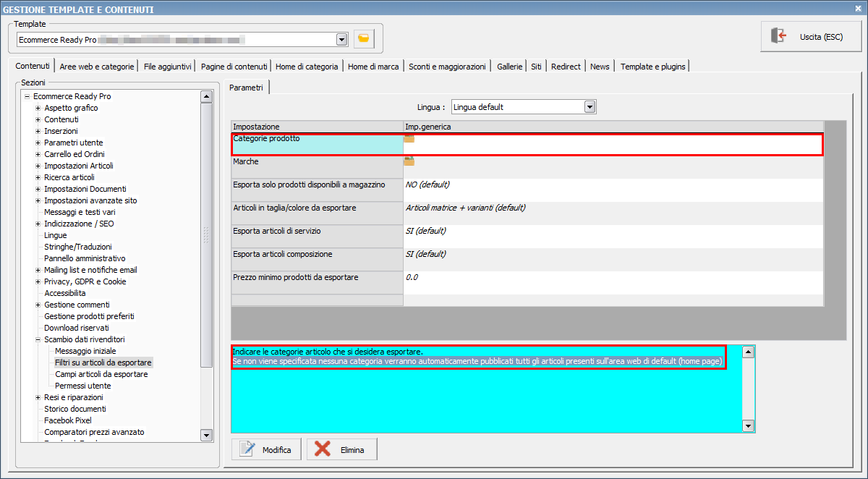The width and height of the screenshot is (868, 479).
Task: Expand the Impostazioni Articoli node
Action: pos(38,166)
